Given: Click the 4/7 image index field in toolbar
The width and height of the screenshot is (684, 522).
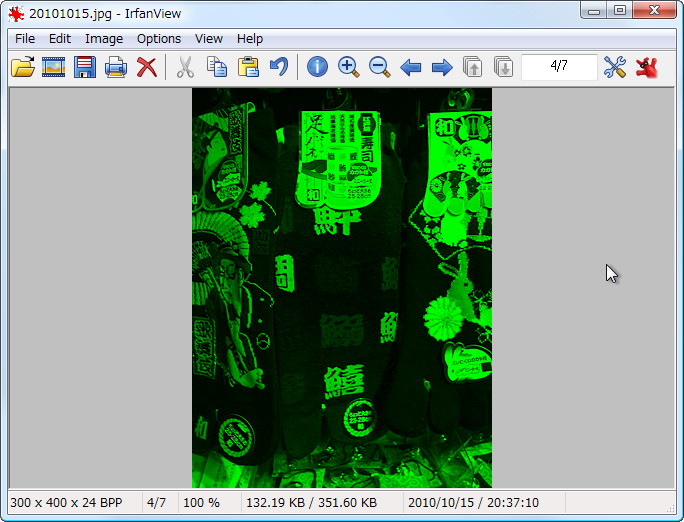Looking at the screenshot, I should 559,67.
